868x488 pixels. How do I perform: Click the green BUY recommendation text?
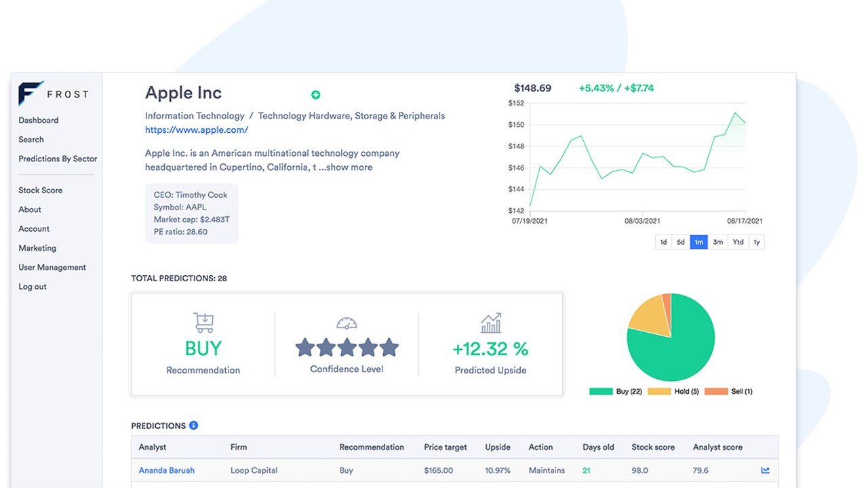[x=203, y=348]
